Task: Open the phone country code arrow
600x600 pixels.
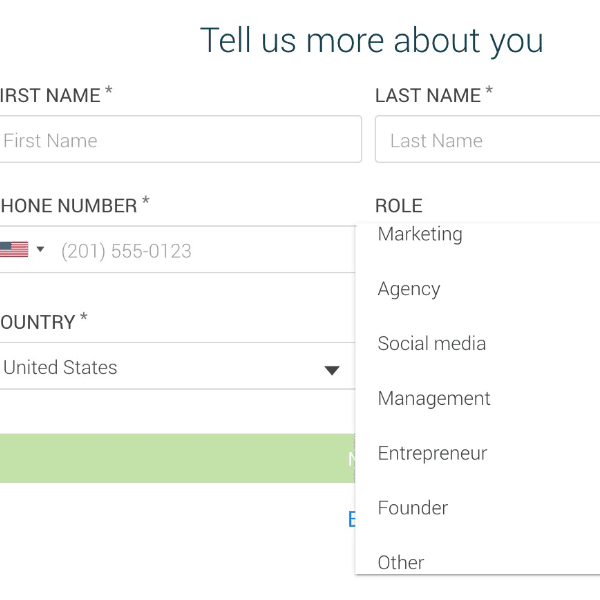Action: (x=40, y=249)
